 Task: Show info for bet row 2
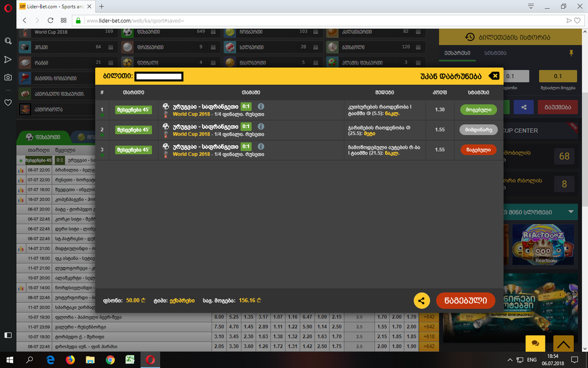[x=261, y=126]
